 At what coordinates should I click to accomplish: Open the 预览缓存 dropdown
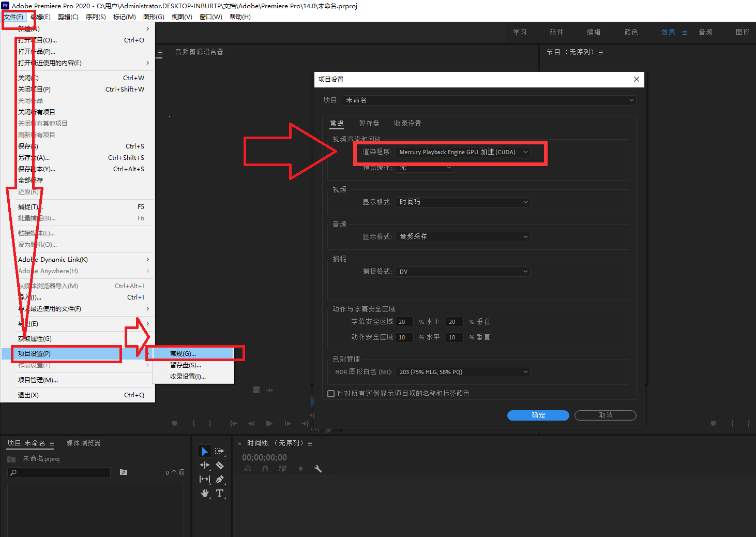point(425,168)
